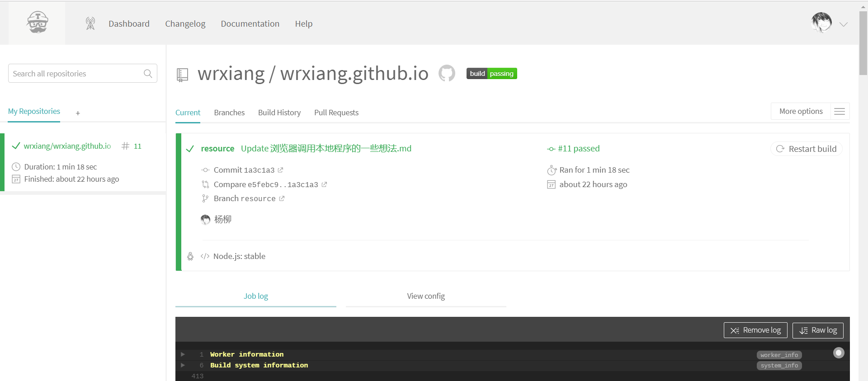Click the author avatar for 杨柳
This screenshot has width=868, height=381.
click(x=206, y=220)
